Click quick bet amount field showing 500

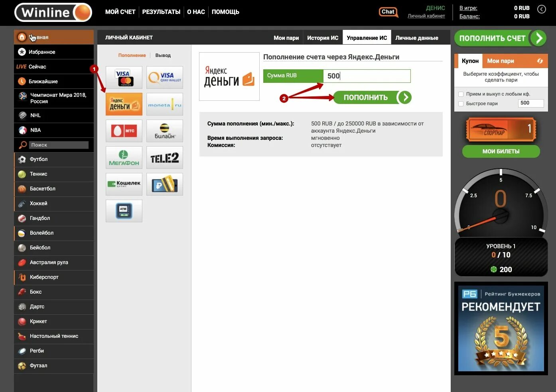[531, 103]
